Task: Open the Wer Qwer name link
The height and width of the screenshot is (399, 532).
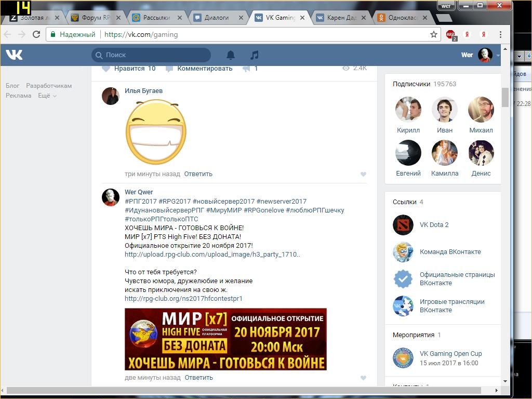Action: tap(139, 192)
